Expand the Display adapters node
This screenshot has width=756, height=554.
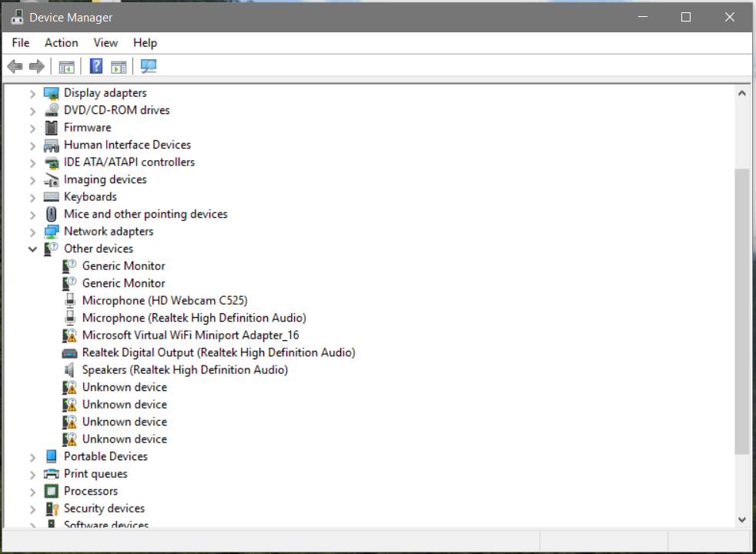point(32,93)
